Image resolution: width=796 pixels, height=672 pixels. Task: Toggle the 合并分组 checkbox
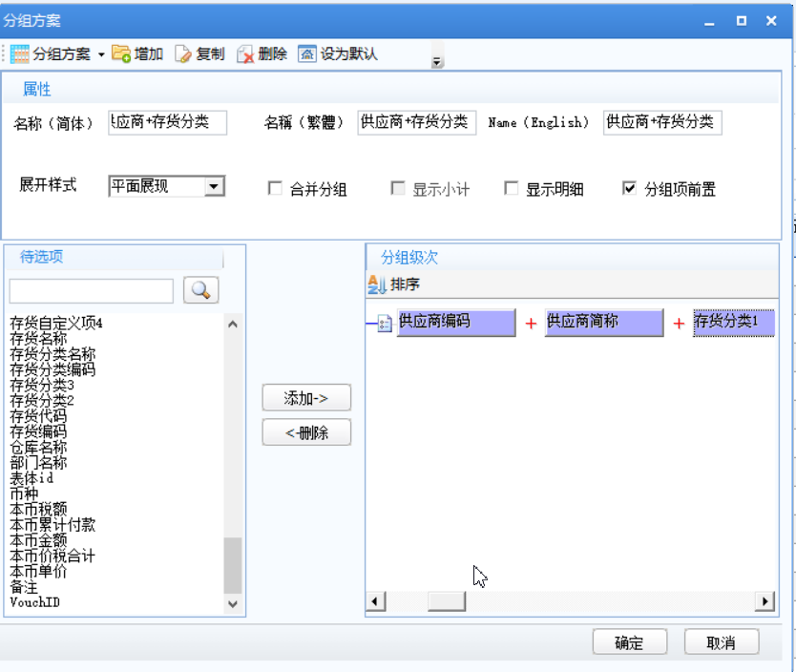point(275,188)
